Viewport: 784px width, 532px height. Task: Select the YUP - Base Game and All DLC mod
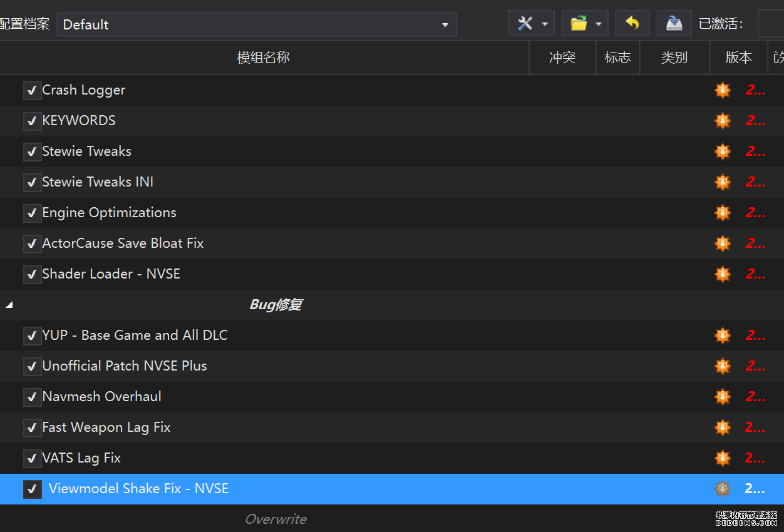pyautogui.click(x=135, y=335)
